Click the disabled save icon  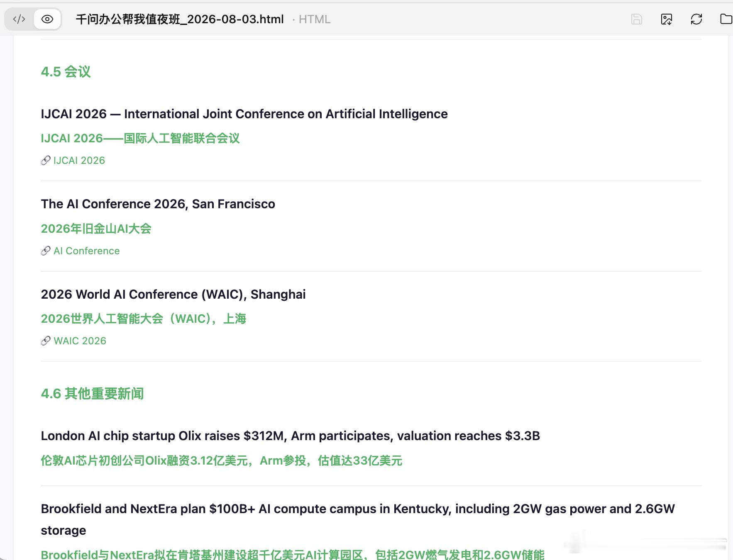tap(637, 19)
